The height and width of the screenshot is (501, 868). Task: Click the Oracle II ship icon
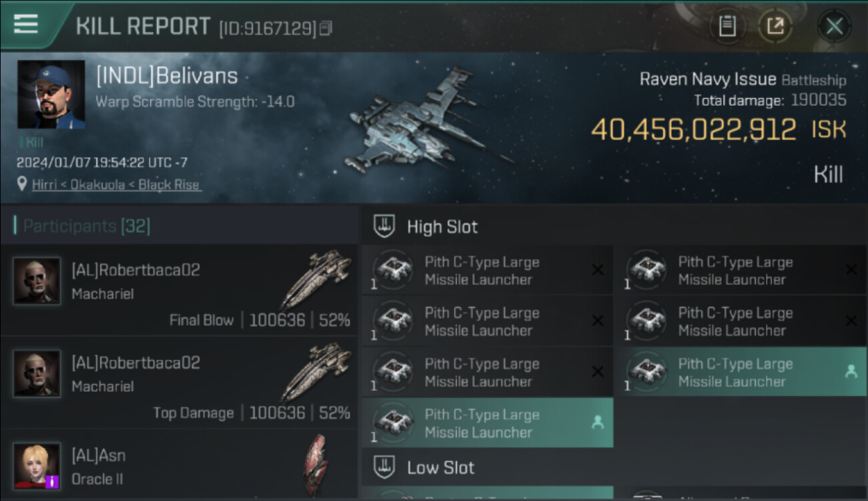point(316,466)
